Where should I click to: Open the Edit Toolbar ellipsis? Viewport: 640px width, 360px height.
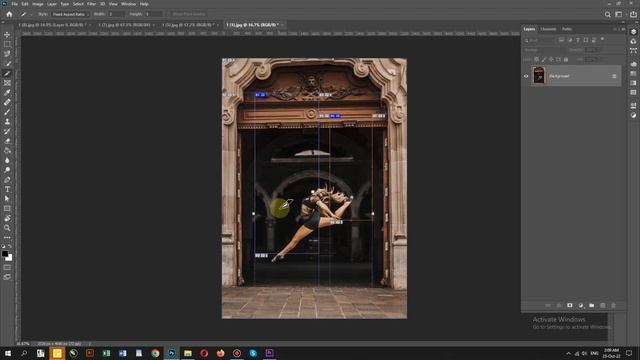point(7,238)
